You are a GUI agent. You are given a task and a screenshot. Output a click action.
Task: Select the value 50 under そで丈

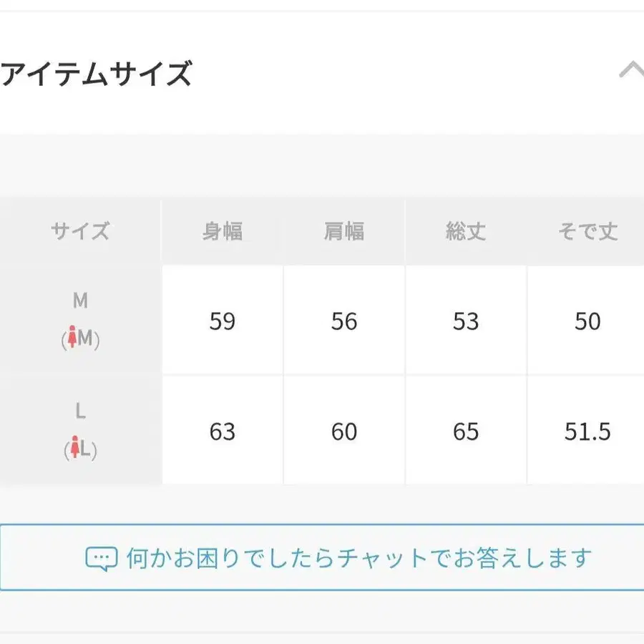(587, 322)
